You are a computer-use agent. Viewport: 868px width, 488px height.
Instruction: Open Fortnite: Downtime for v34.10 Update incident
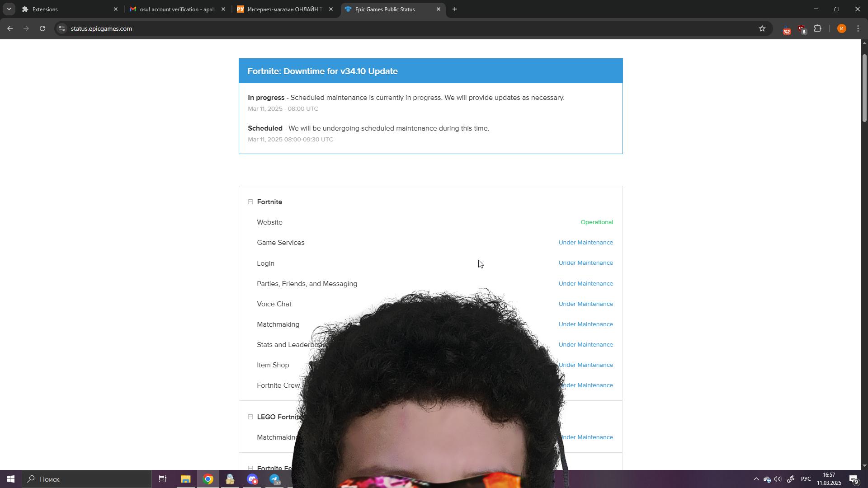tap(322, 71)
